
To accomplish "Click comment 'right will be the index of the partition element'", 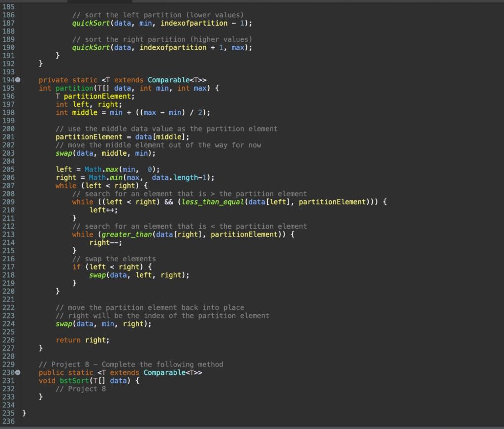I will pyautogui.click(x=162, y=316).
